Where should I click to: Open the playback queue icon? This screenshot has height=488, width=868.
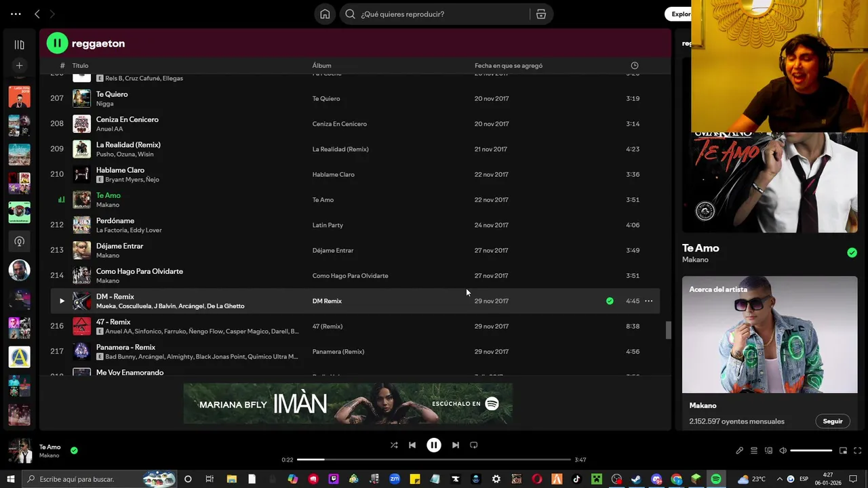pos(754,451)
